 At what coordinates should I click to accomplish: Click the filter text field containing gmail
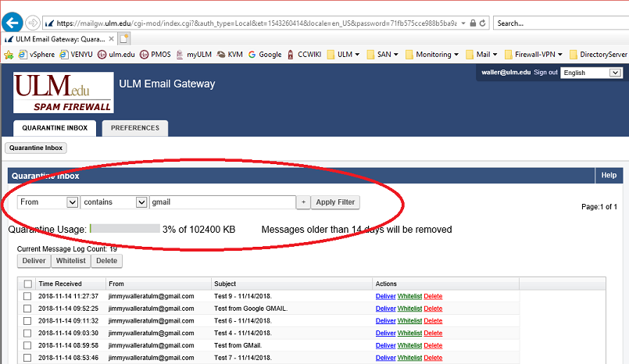222,202
